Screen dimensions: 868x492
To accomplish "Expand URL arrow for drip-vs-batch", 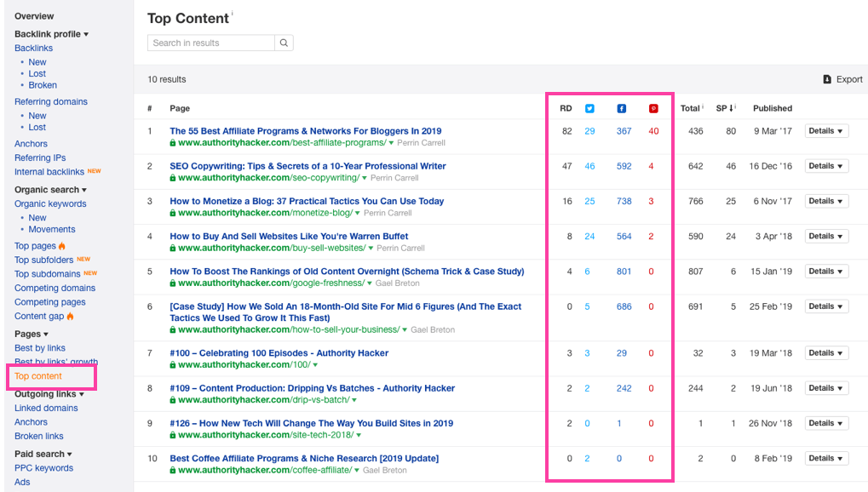I will (x=354, y=400).
